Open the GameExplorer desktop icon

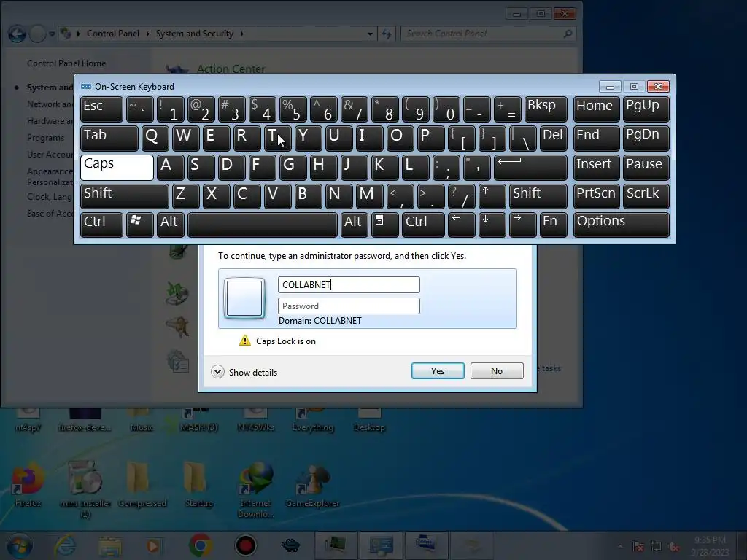tap(312, 486)
